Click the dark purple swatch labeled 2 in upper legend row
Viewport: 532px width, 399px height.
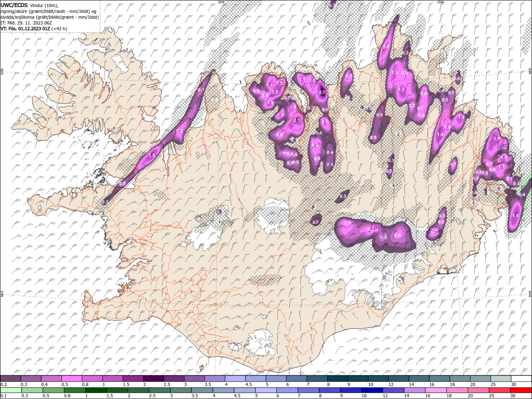153,379
